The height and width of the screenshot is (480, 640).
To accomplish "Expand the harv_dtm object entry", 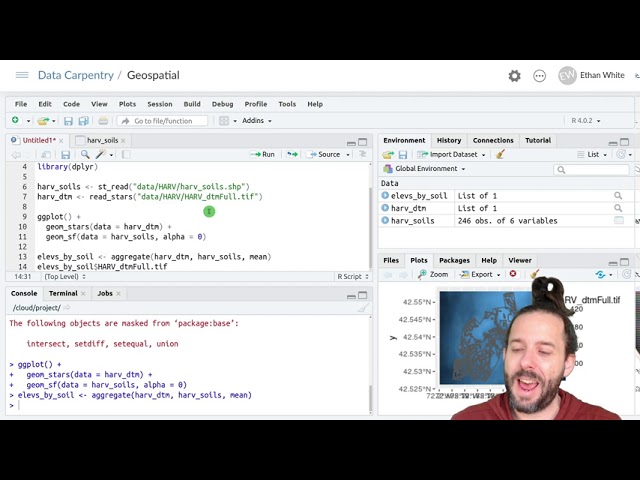I will (x=385, y=208).
